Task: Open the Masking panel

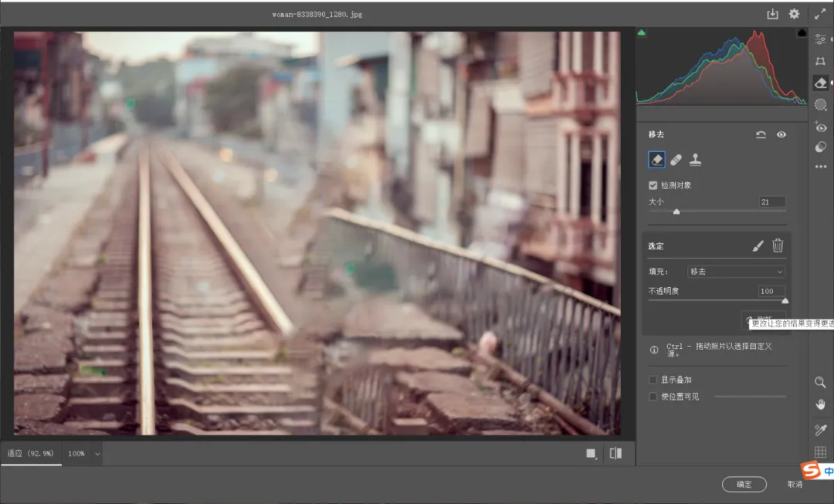Action: [821, 104]
